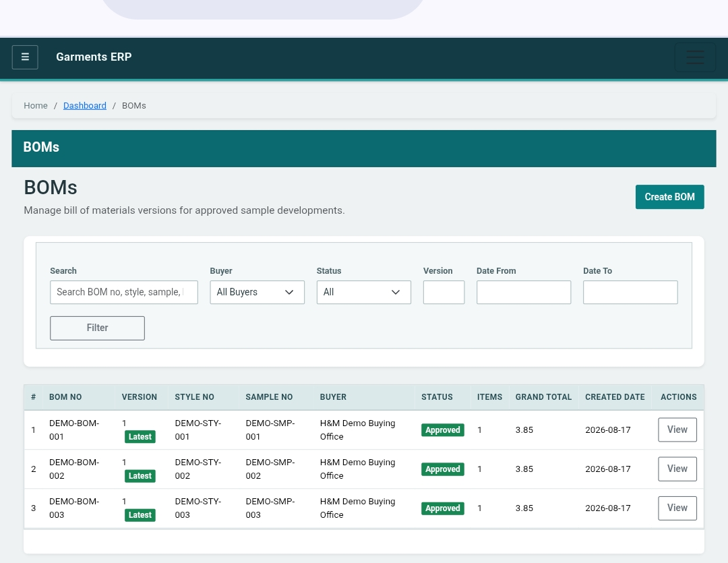Viewport: 728px width, 563px height.
Task: Click the SAMPLE NO column header
Action: coord(269,397)
